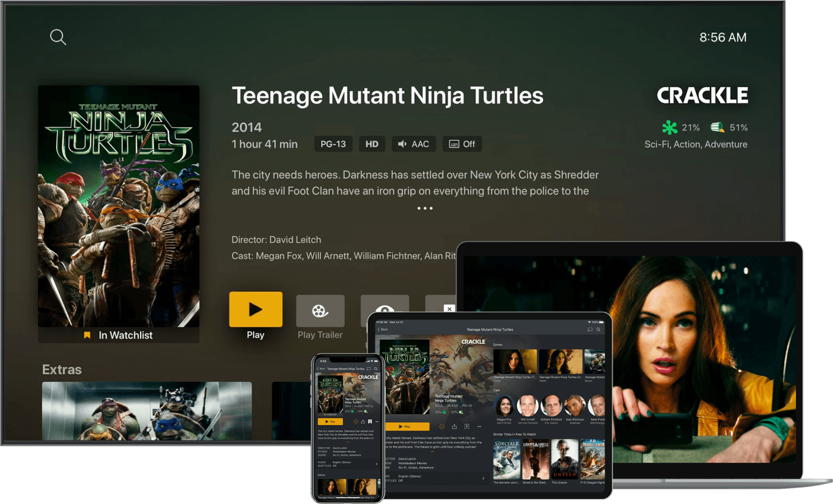Screen dimensions: 833x504
Task: Open the first Extras thumbnail on TV
Action: click(147, 410)
